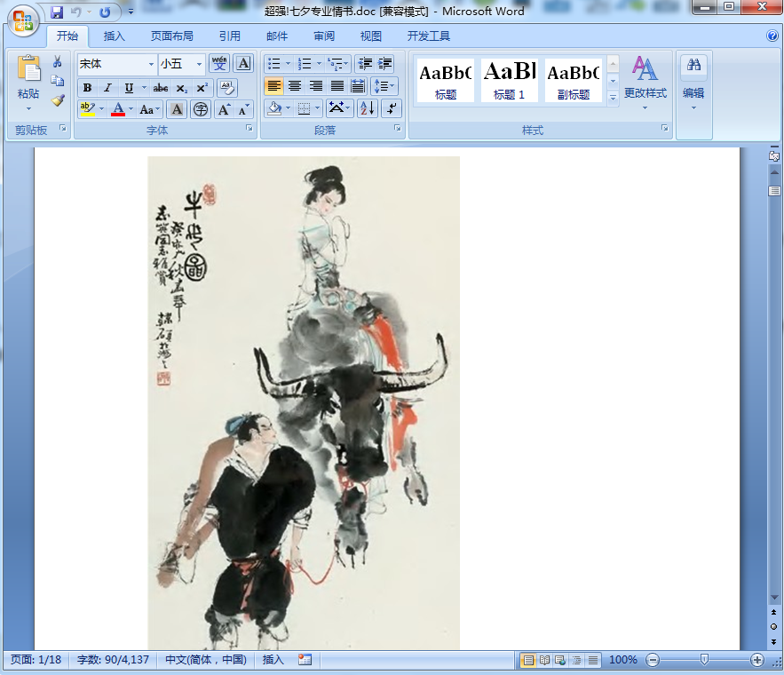Apply the 标题 style
The height and width of the screenshot is (675, 784).
[x=446, y=81]
